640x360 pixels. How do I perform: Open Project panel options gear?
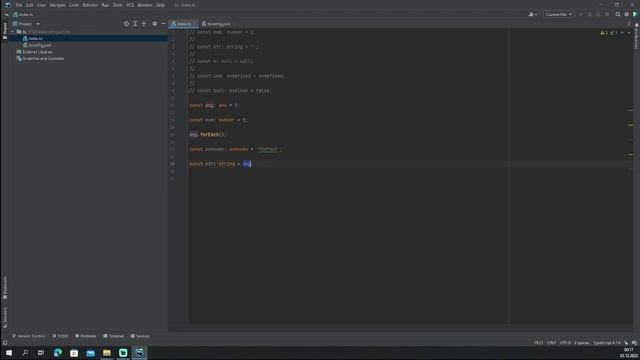point(155,24)
